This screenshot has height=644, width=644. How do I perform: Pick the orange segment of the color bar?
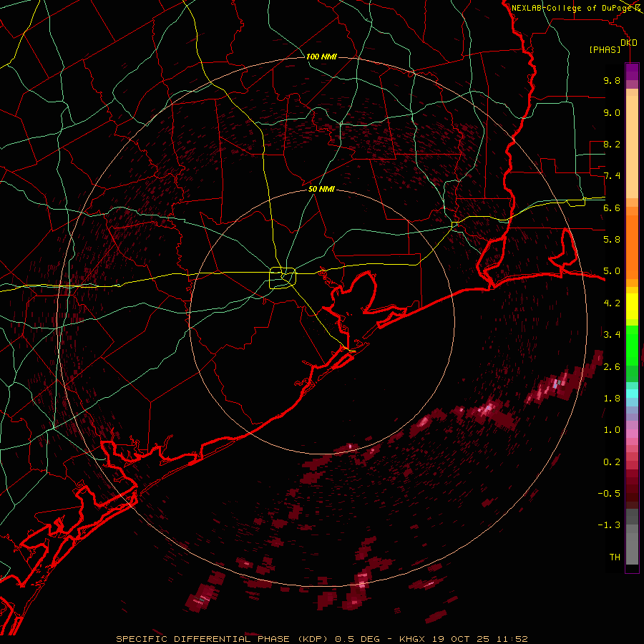(x=632, y=246)
